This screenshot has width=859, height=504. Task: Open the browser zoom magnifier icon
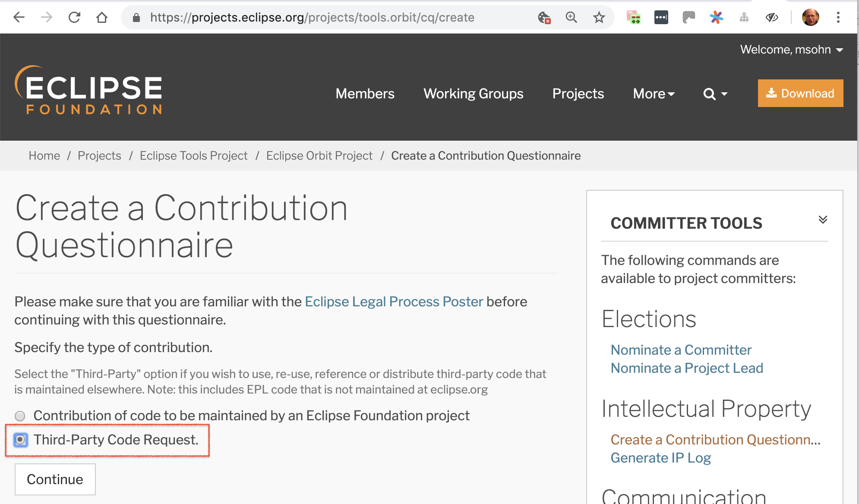click(571, 17)
